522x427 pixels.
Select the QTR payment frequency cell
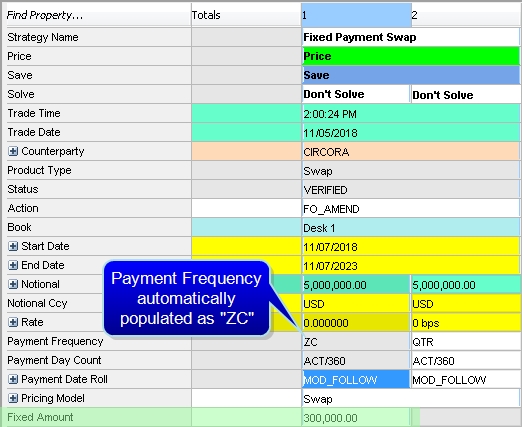[465, 342]
